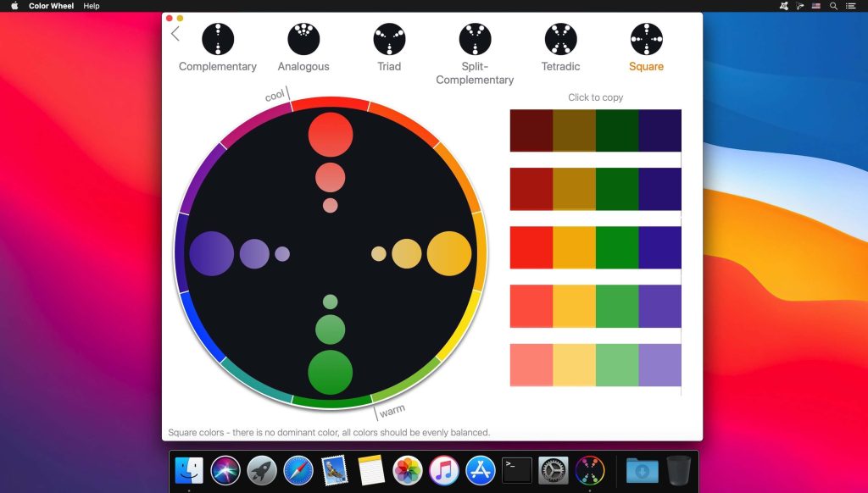
Task: Select the Square scheme icon
Action: point(647,39)
